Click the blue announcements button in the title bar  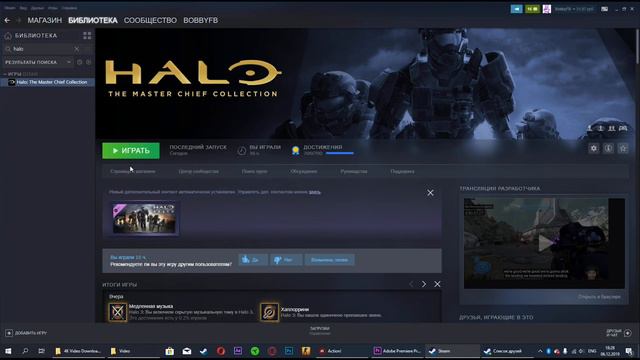click(516, 9)
